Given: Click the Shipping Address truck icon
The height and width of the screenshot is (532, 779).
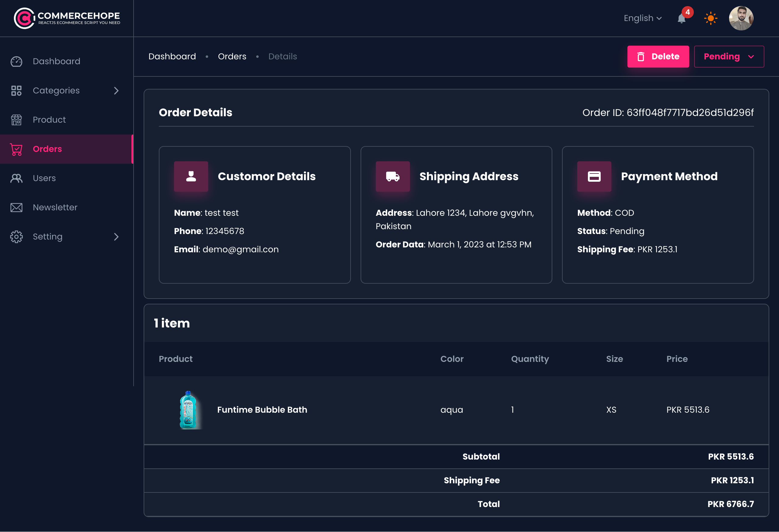Looking at the screenshot, I should [x=393, y=177].
